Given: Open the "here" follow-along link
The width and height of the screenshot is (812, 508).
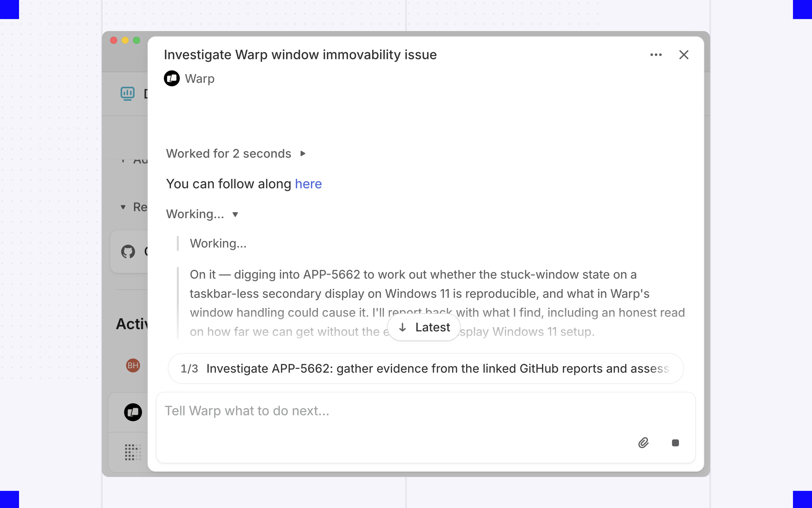Looking at the screenshot, I should 308,184.
